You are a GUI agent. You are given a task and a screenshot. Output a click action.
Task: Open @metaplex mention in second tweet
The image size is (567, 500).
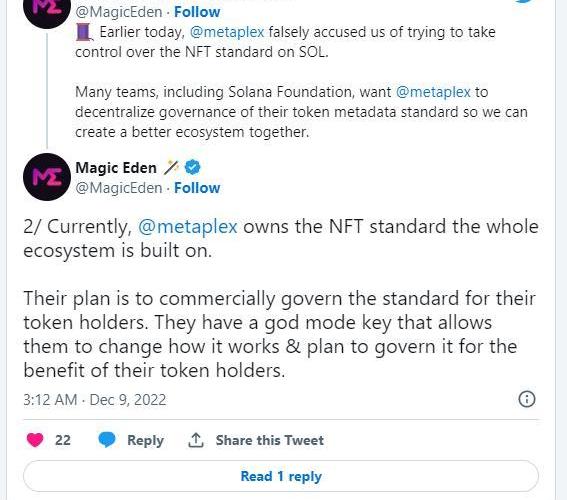(188, 227)
